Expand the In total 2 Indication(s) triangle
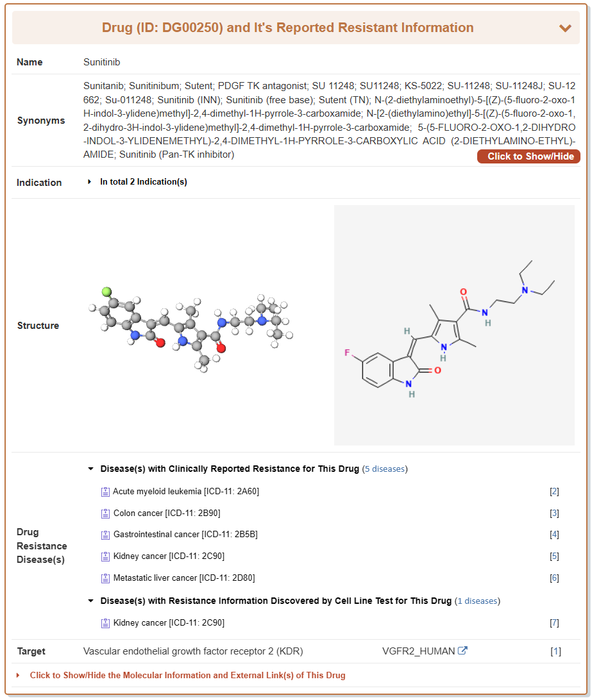 click(90, 182)
